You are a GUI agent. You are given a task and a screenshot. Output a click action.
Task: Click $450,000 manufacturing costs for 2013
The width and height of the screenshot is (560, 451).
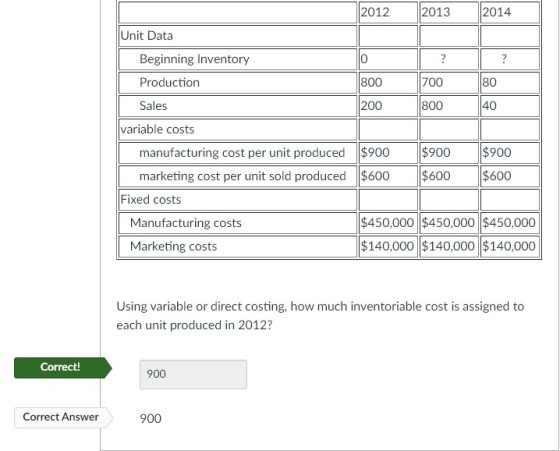coord(449,223)
